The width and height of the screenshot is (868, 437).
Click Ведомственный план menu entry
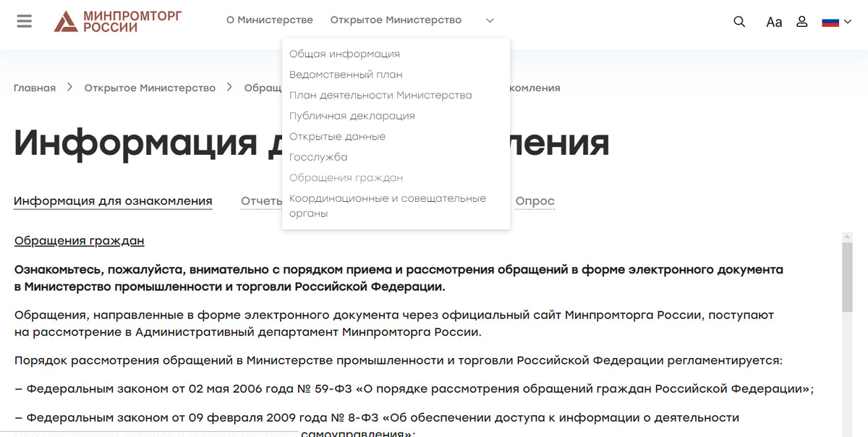pyautogui.click(x=346, y=74)
